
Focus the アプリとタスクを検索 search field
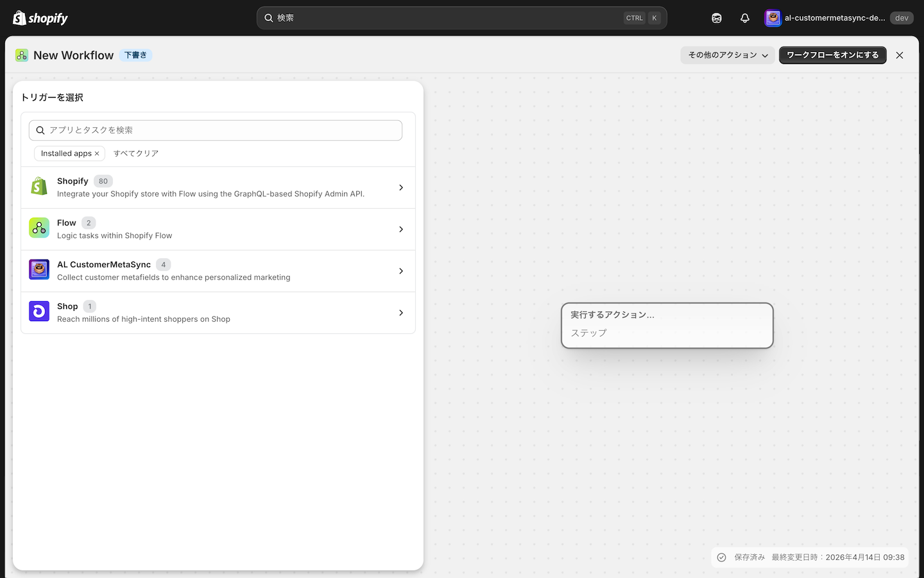[x=216, y=130]
